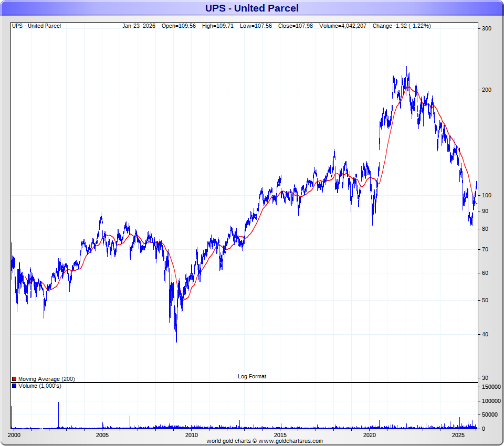Viewport: 504px width, 446px height.
Task: Click the 100 price axis label
Action: 487,195
